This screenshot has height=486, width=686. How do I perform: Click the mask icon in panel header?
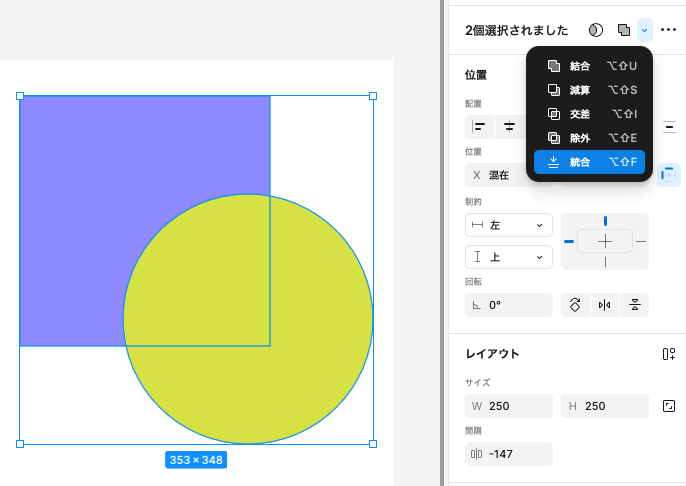(596, 30)
